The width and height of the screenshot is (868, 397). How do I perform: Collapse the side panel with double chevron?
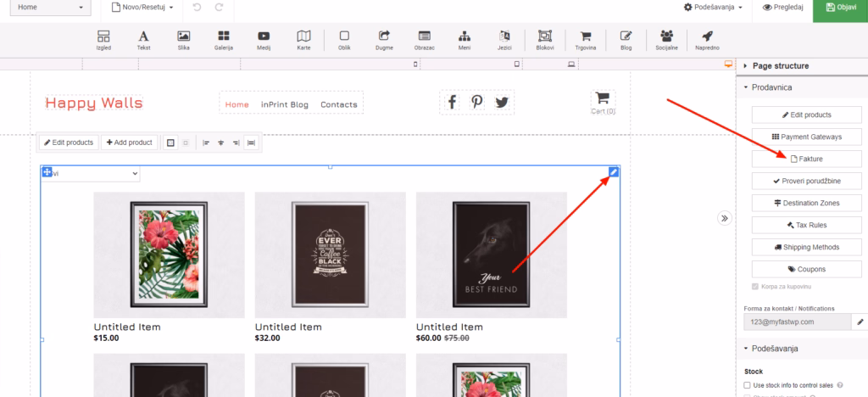(725, 218)
